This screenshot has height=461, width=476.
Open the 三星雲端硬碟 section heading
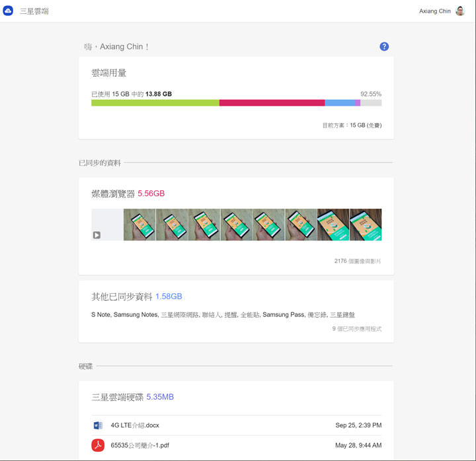coord(117,397)
